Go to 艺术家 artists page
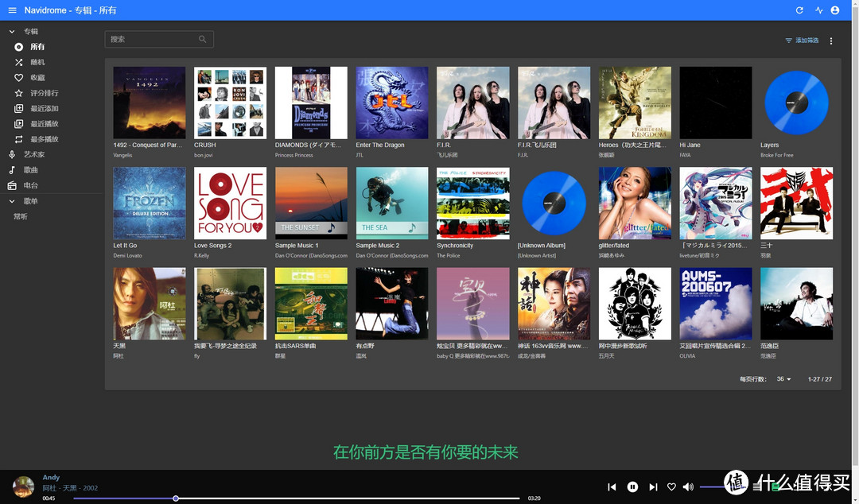859x504 pixels. tap(34, 155)
